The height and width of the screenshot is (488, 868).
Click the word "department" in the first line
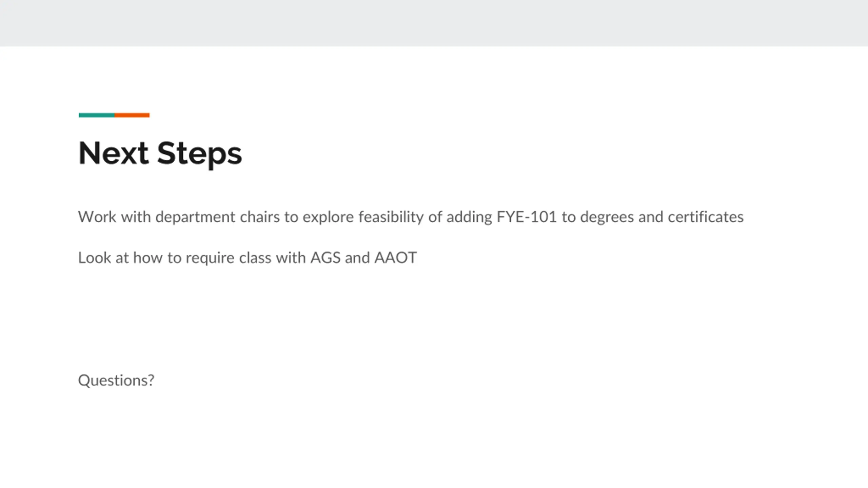pyautogui.click(x=195, y=217)
